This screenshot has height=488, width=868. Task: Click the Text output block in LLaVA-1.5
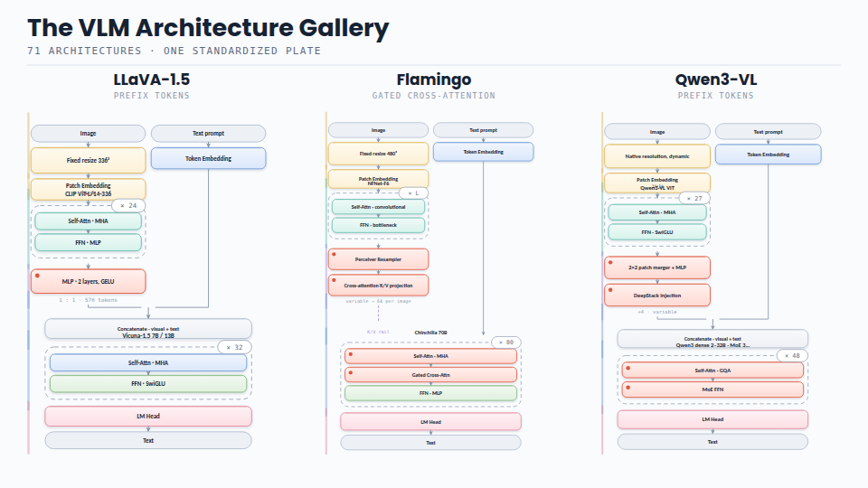pyautogui.click(x=148, y=440)
